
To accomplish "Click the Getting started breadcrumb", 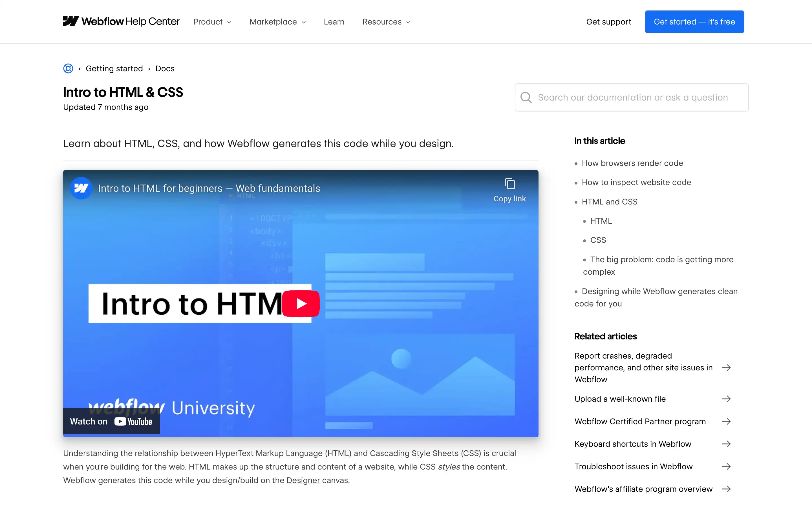I will pos(114,68).
